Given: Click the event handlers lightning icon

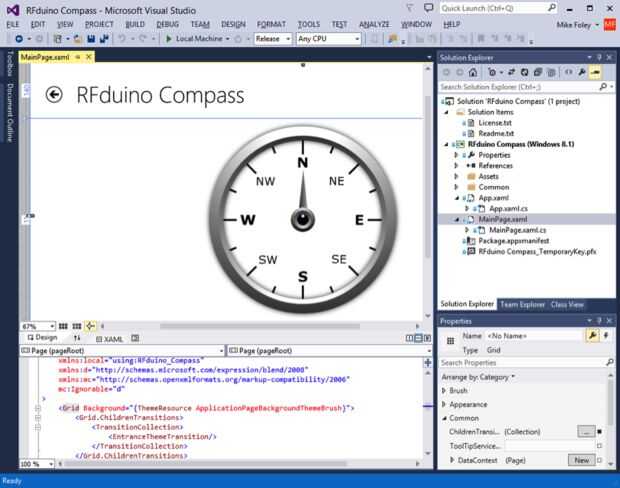Looking at the screenshot, I should pyautogui.click(x=606, y=336).
